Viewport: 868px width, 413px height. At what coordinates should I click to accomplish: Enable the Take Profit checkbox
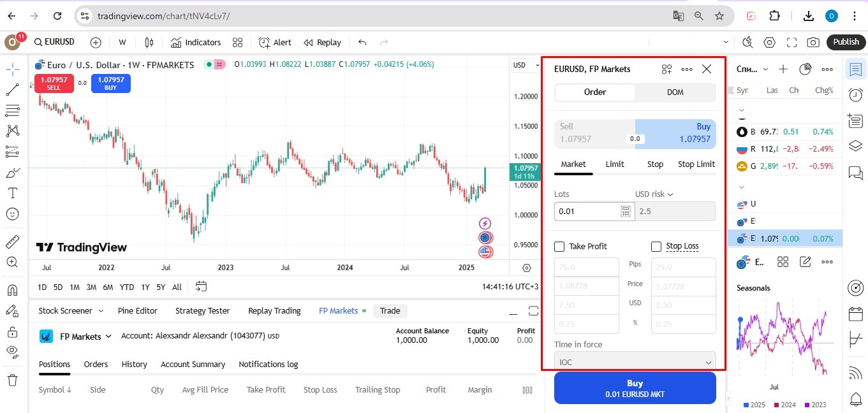point(559,247)
